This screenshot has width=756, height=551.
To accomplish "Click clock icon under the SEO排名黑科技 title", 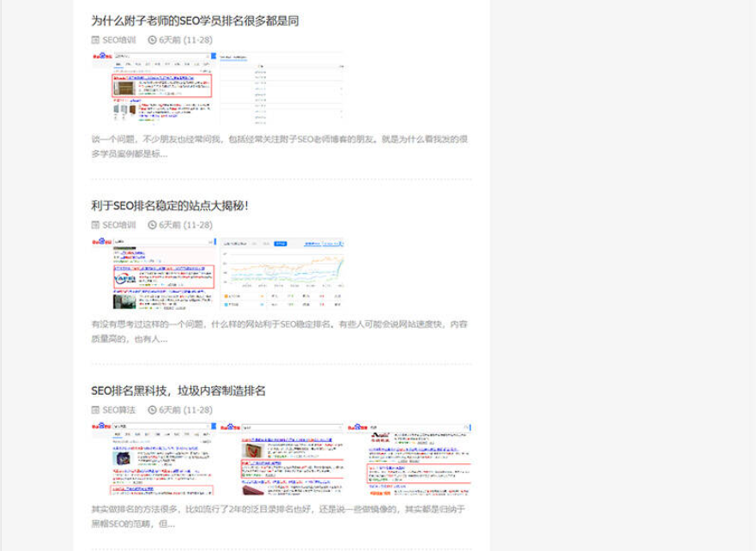I will coord(153,410).
